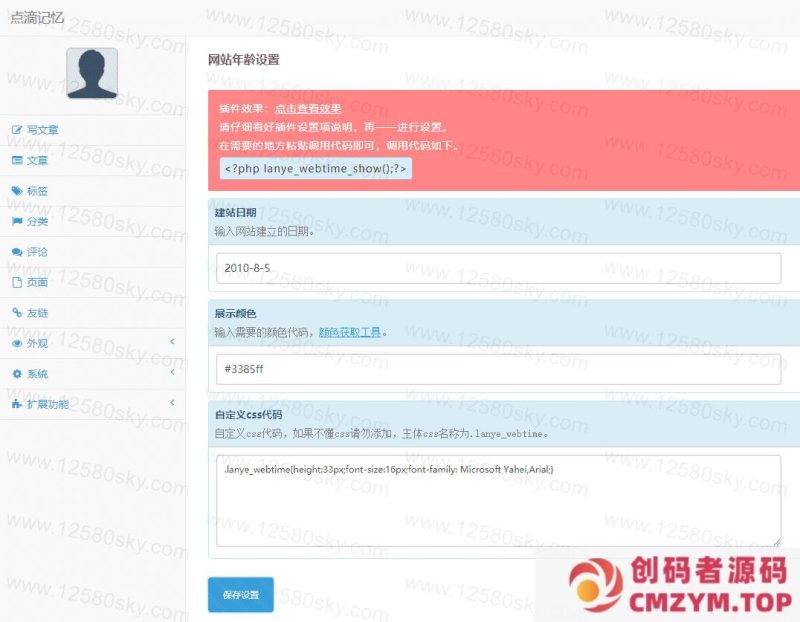Open the chain-link icon beside 友链
800x622 pixels.
[x=15, y=314]
